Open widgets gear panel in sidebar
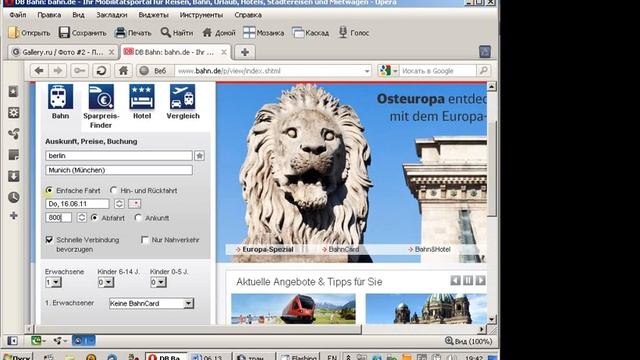This screenshot has width=640, height=360. 13,113
